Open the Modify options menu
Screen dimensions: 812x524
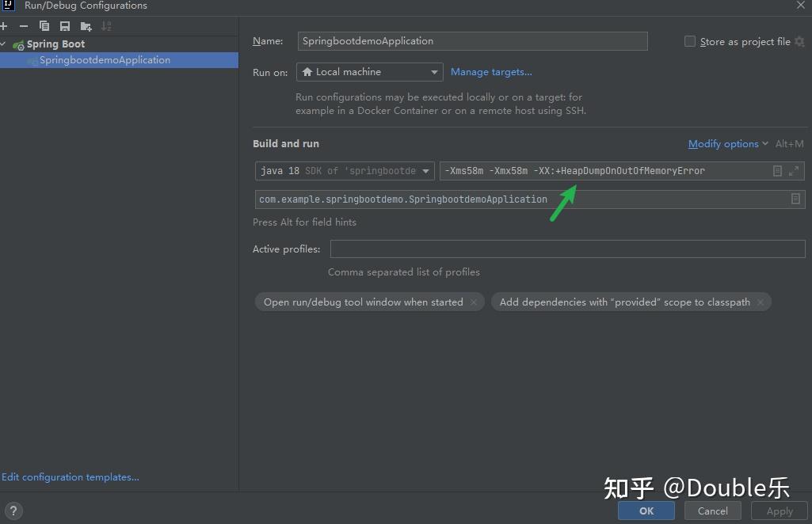(723, 143)
